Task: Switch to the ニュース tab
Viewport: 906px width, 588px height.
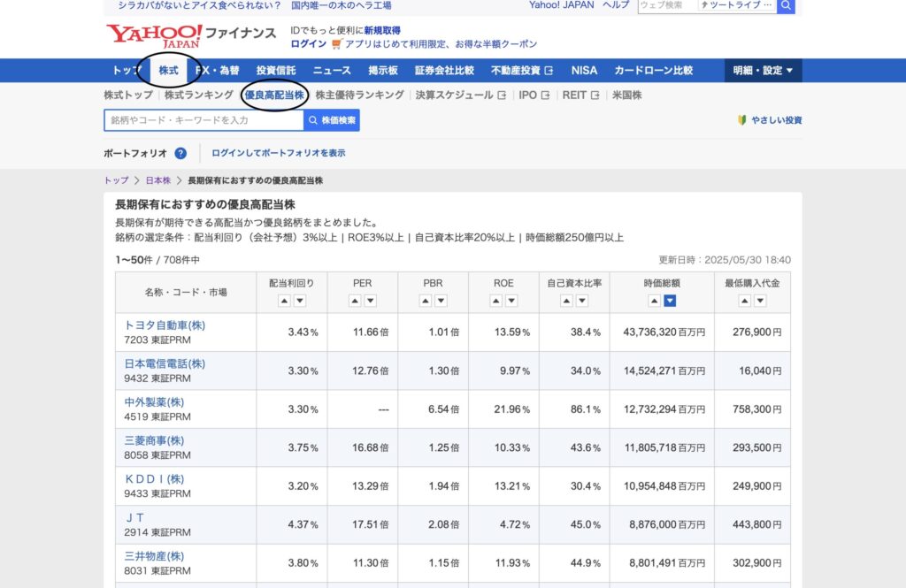Action: 332,71
